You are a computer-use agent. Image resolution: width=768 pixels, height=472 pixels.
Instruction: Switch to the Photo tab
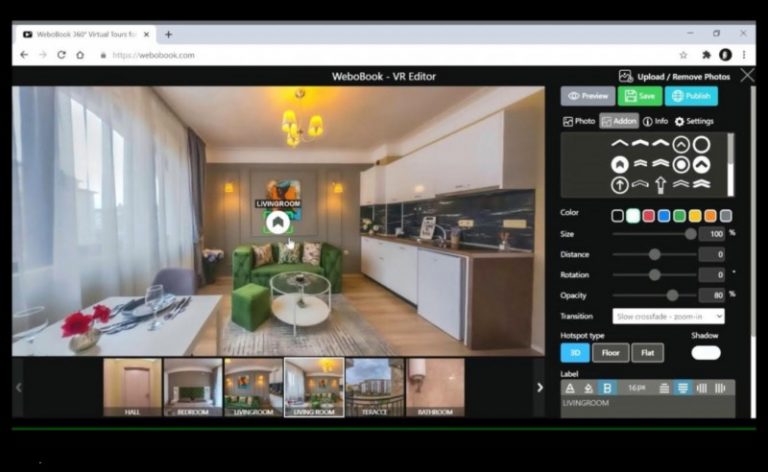[x=578, y=121]
